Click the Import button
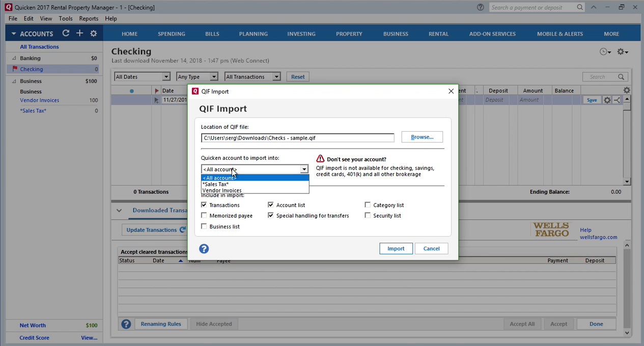644x346 pixels. point(396,249)
